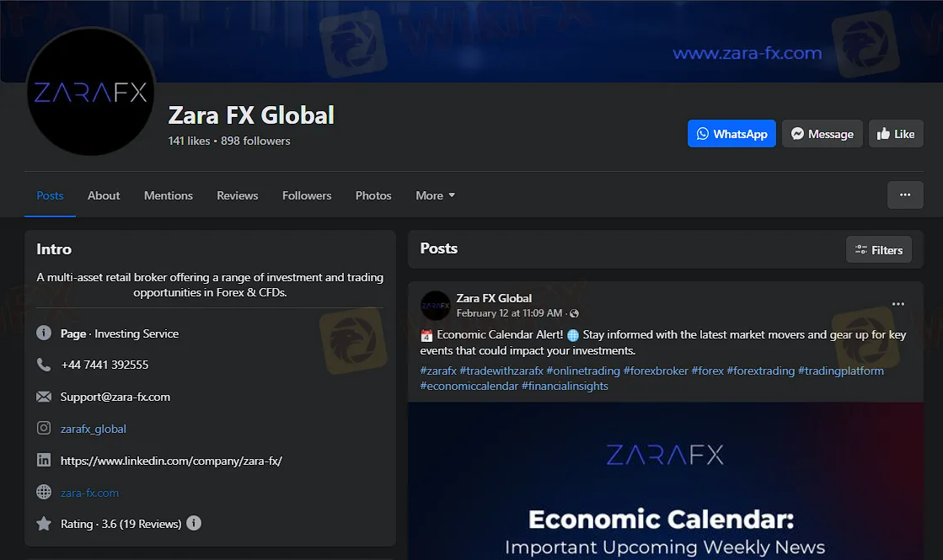This screenshot has height=560, width=943.
Task: Click the Instagram icon in Intro
Action: click(44, 428)
